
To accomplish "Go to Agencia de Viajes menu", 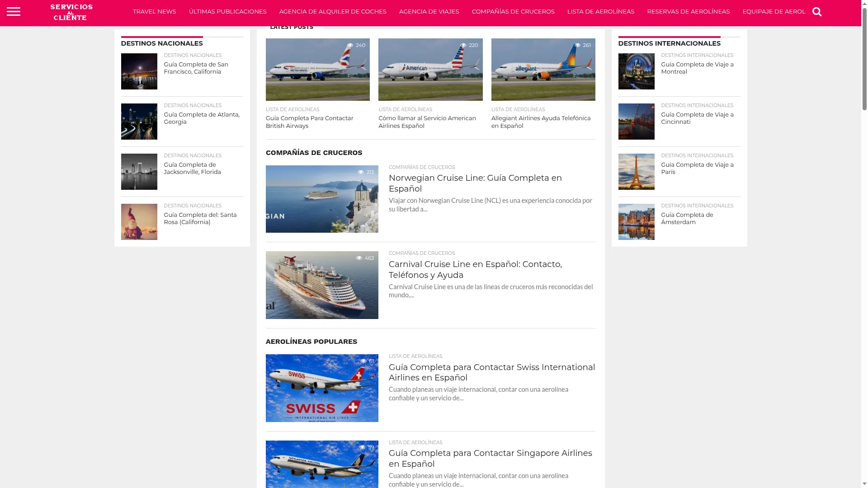I will pos(429,11).
